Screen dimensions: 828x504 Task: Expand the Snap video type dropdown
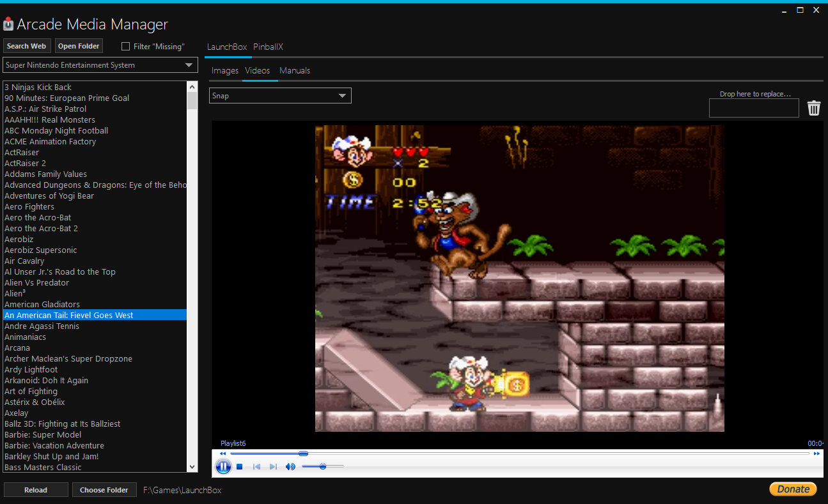(x=280, y=96)
